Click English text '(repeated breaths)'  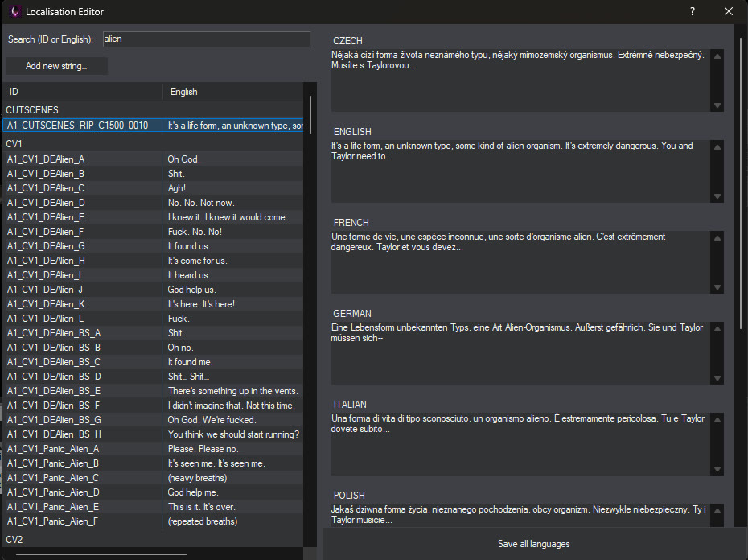202,521
